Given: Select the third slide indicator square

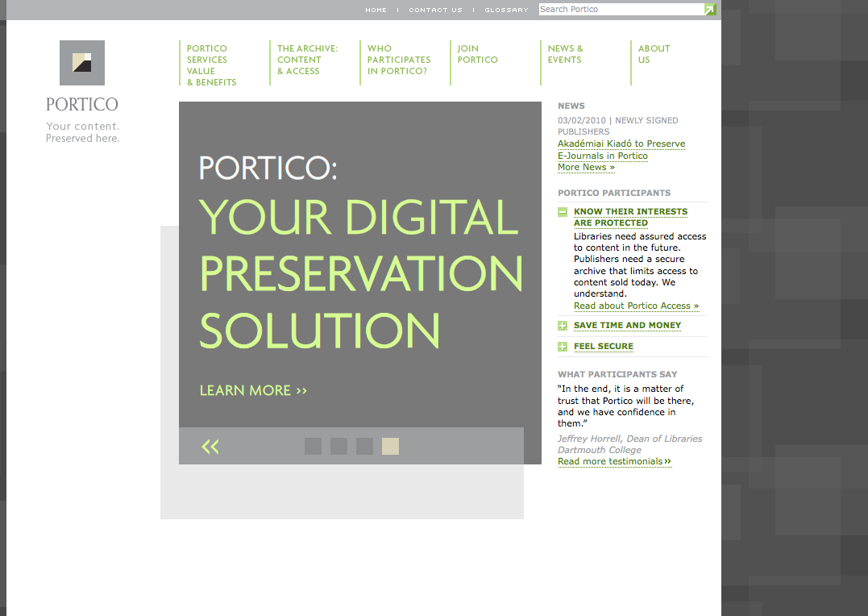Looking at the screenshot, I should (x=364, y=447).
